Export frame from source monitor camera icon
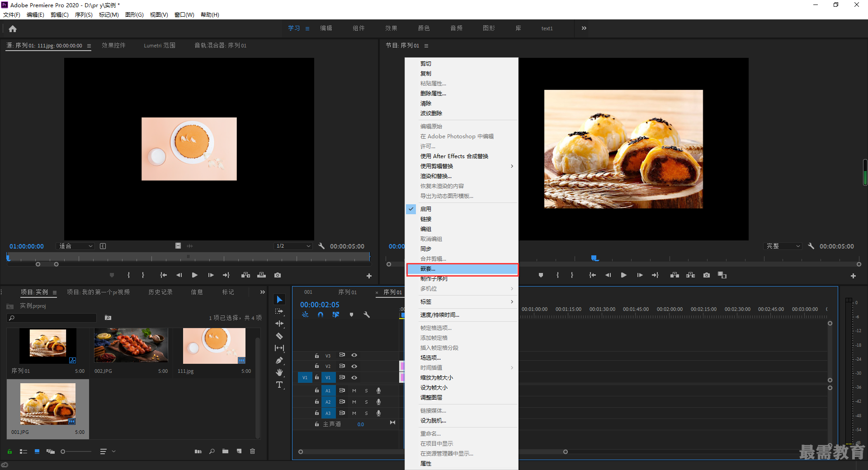This screenshot has height=470, width=868. coord(278,275)
